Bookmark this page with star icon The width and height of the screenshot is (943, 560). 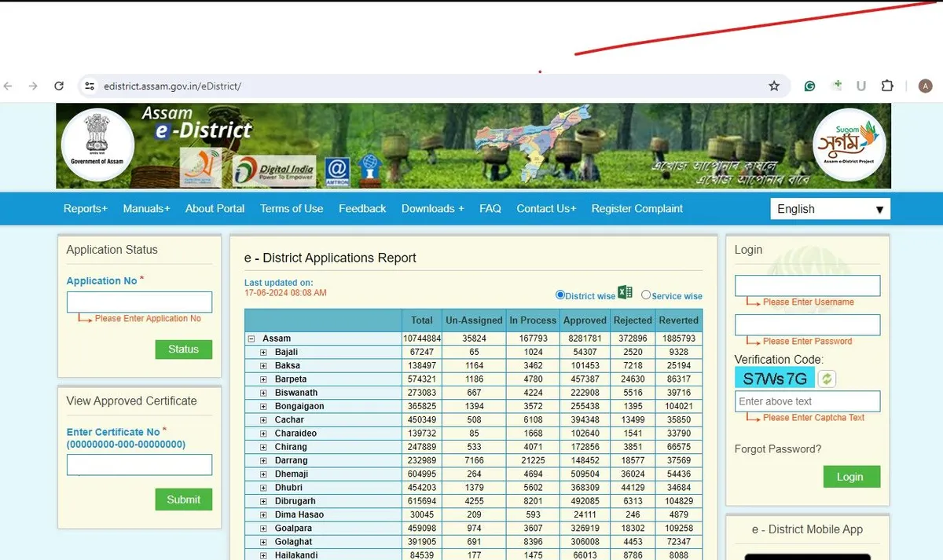point(774,86)
